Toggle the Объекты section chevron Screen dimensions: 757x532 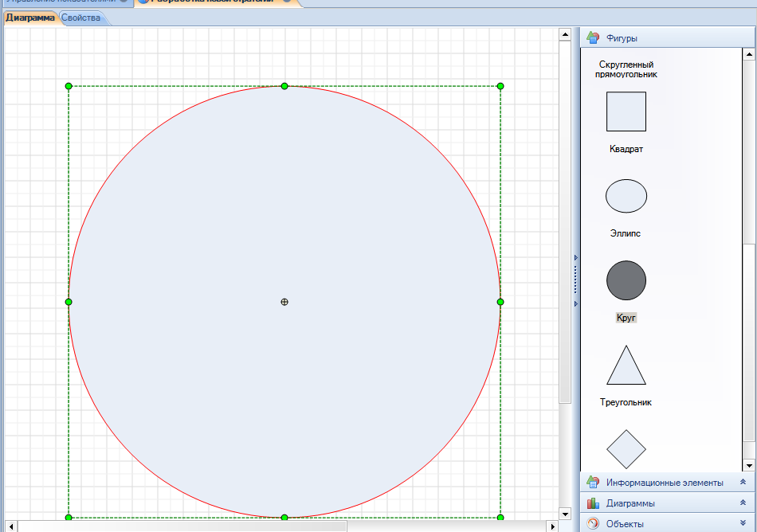coord(743,524)
